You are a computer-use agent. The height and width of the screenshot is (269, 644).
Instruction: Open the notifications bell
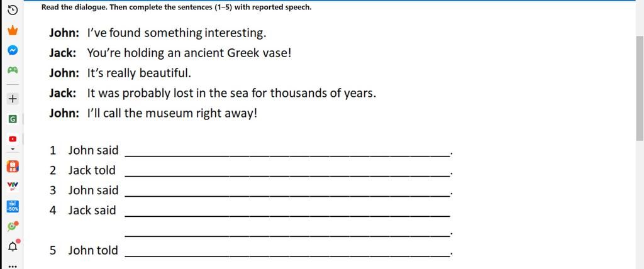coord(13,246)
